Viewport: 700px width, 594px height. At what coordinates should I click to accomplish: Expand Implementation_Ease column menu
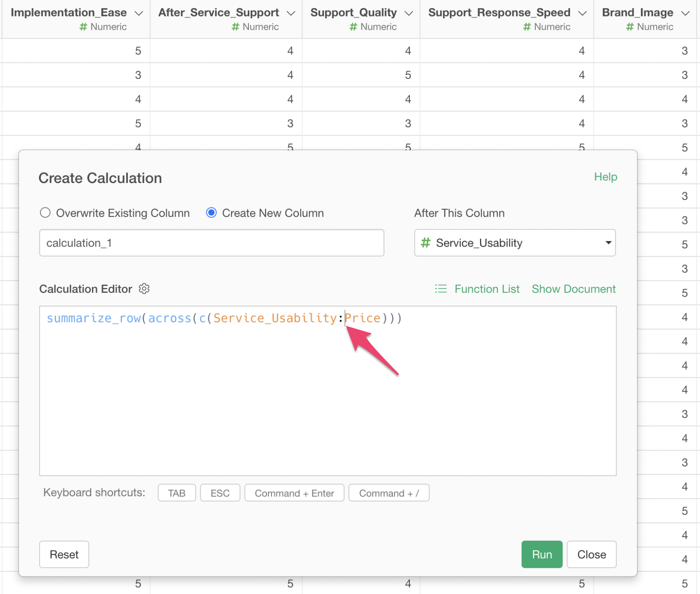(x=139, y=13)
